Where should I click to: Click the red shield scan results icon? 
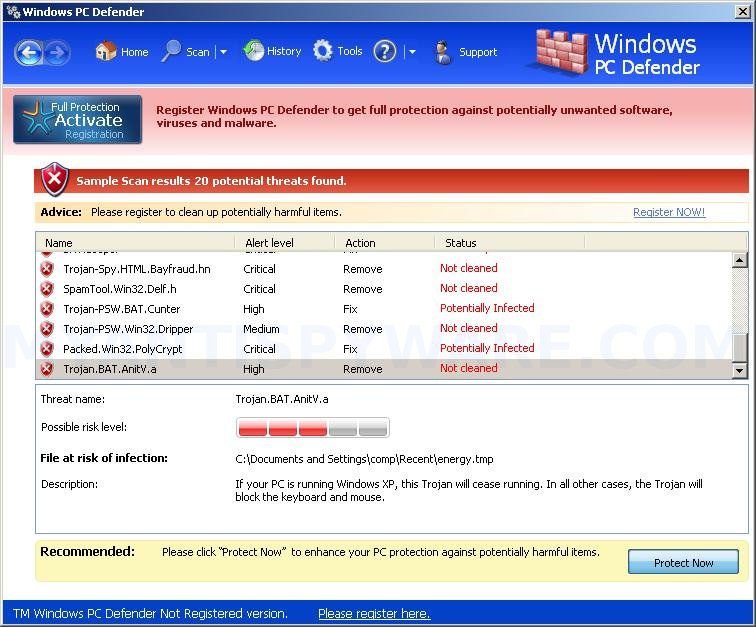pos(54,179)
